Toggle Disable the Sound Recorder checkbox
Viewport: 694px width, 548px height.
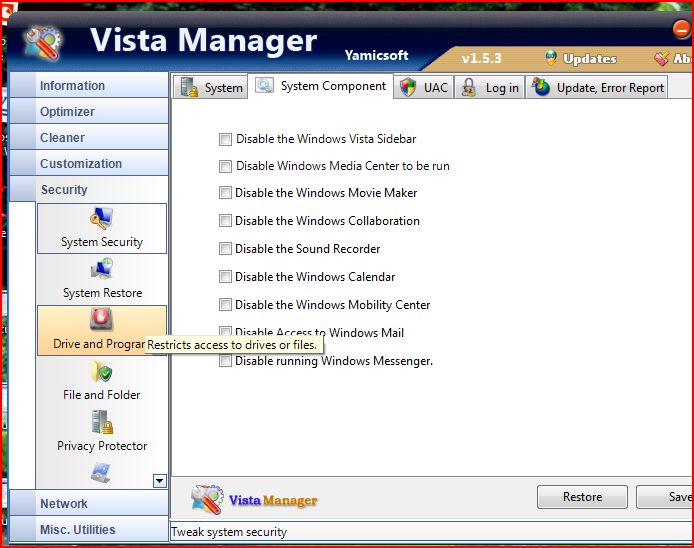point(226,249)
